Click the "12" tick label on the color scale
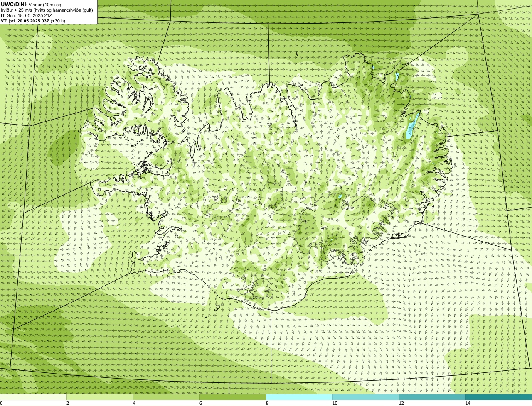This screenshot has width=532, height=406. 401,403
